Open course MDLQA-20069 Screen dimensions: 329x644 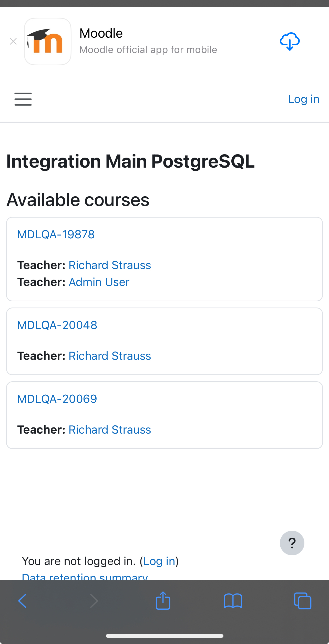tap(57, 399)
